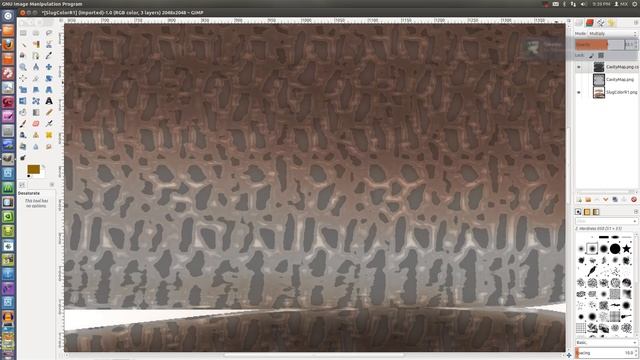Select the Cage Transform tool
The height and width of the screenshot is (360, 640).
[x=36, y=101]
